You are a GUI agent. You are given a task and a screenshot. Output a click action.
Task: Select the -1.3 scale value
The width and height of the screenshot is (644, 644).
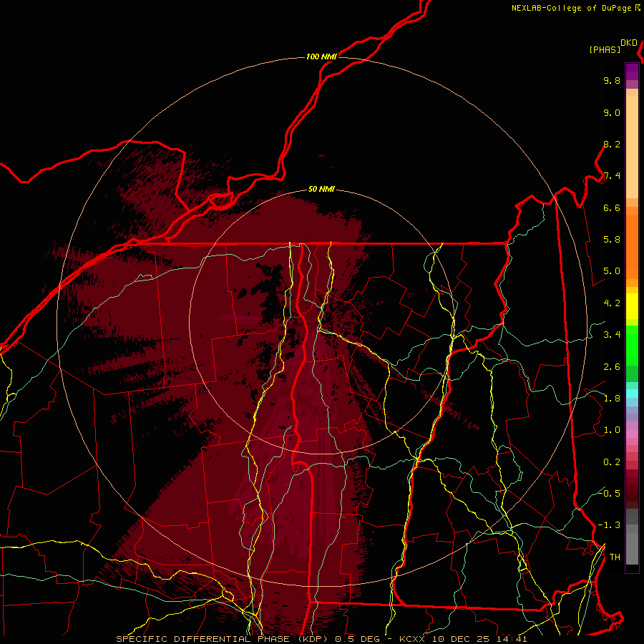point(609,526)
